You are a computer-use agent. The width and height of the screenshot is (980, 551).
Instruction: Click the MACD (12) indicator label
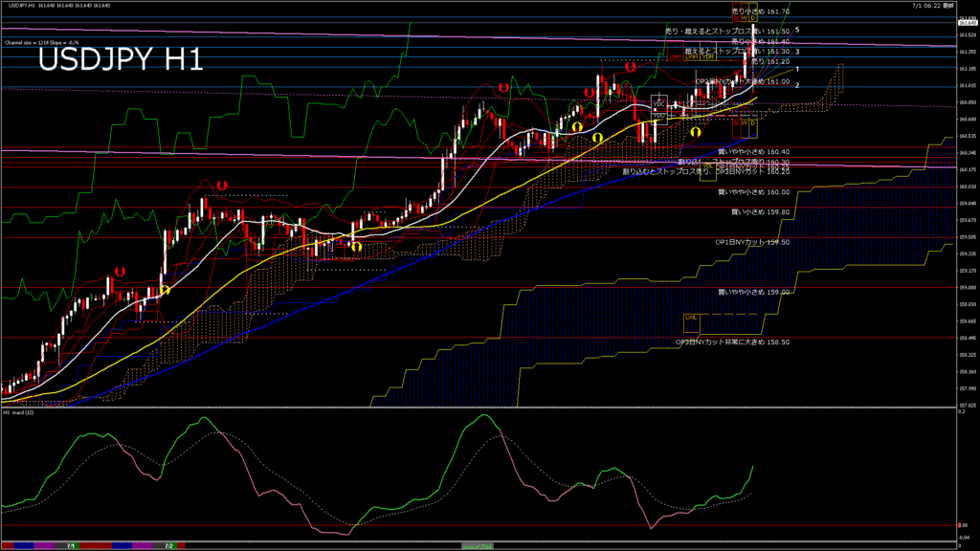(x=19, y=413)
